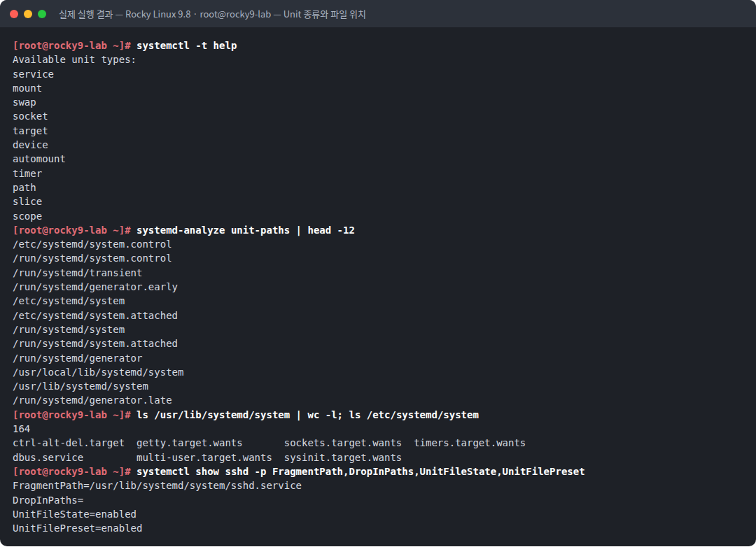Click the '/etc/systemd/system.attached' path line
756x547 pixels.
coord(95,315)
